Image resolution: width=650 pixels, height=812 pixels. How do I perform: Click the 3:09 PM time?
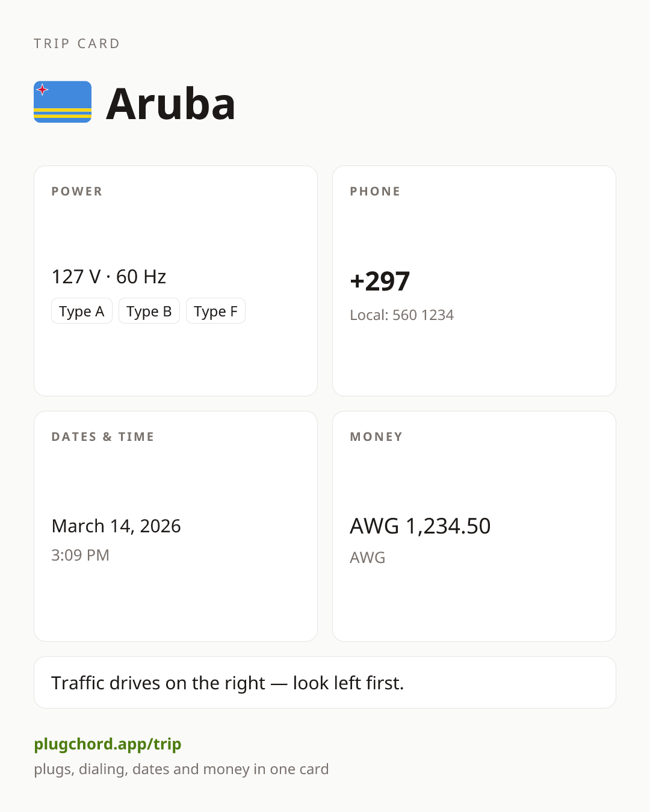click(x=81, y=555)
